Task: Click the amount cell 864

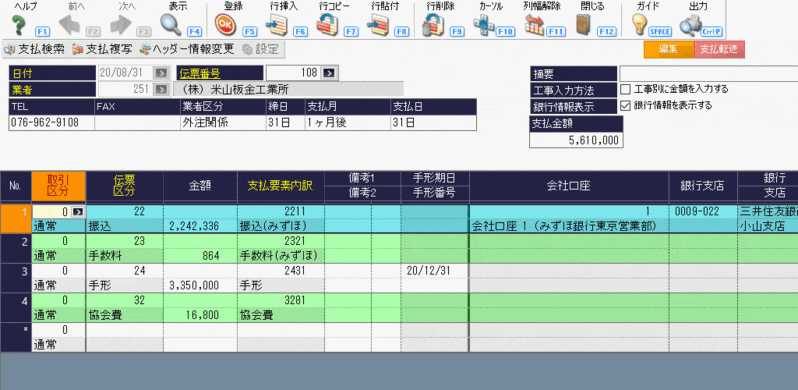Action: 201,256
